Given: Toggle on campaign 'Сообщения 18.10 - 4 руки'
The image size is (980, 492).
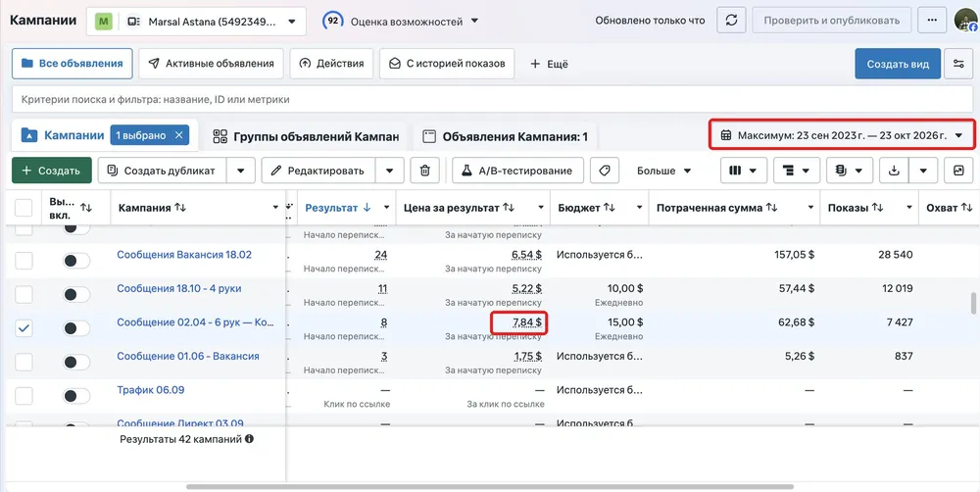Looking at the screenshot, I should pos(76,294).
